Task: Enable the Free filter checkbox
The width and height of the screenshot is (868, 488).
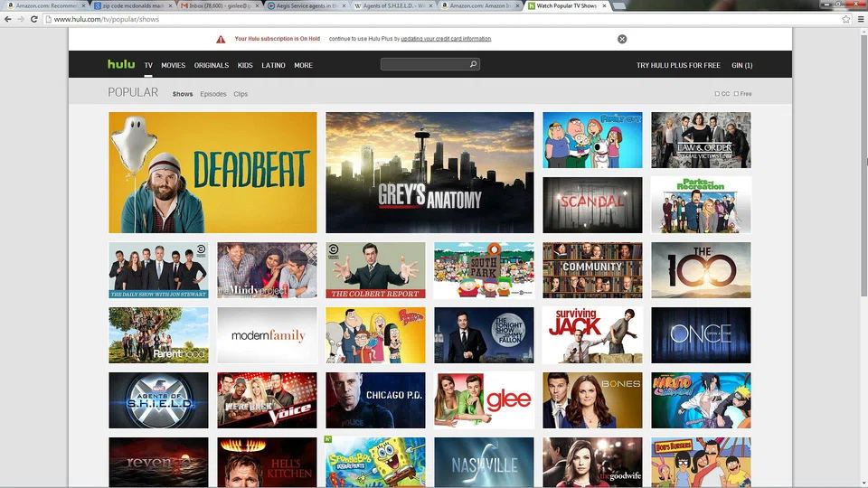Action: tap(737, 94)
